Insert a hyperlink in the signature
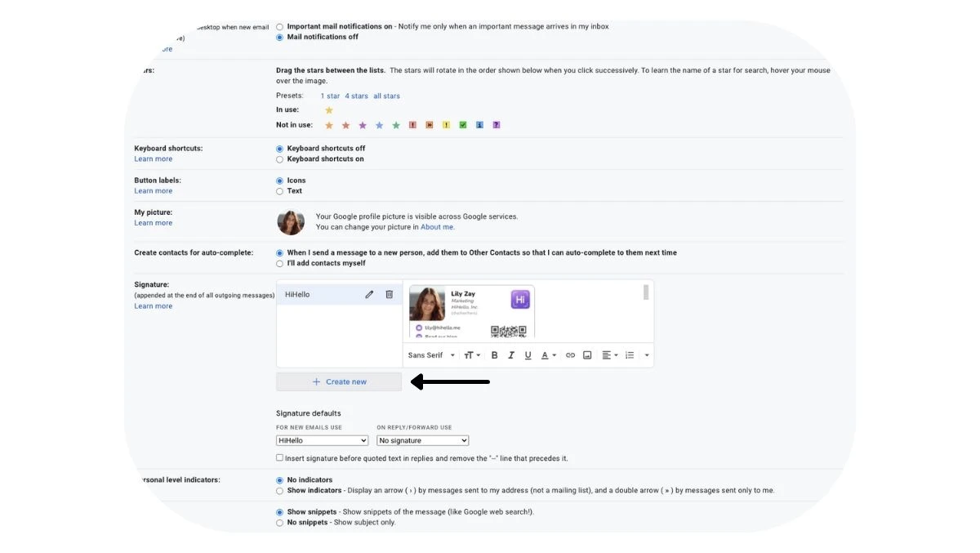 570,355
